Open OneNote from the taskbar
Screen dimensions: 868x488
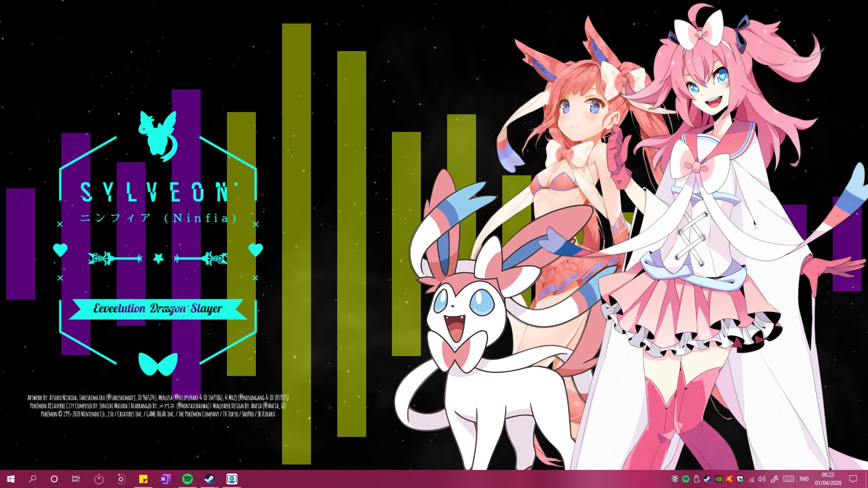coord(165,479)
